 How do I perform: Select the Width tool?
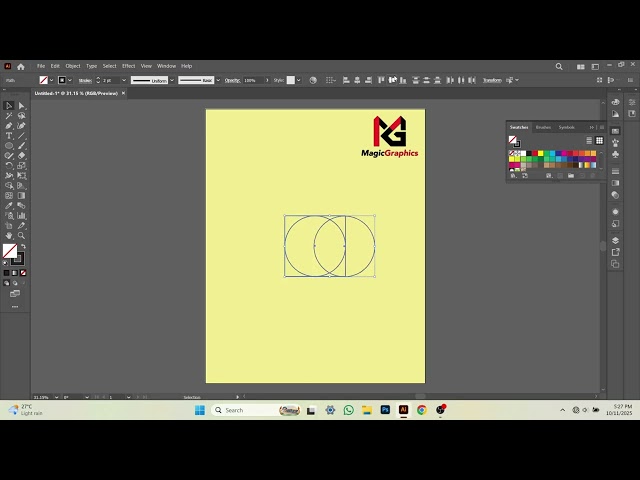[x=9, y=176]
